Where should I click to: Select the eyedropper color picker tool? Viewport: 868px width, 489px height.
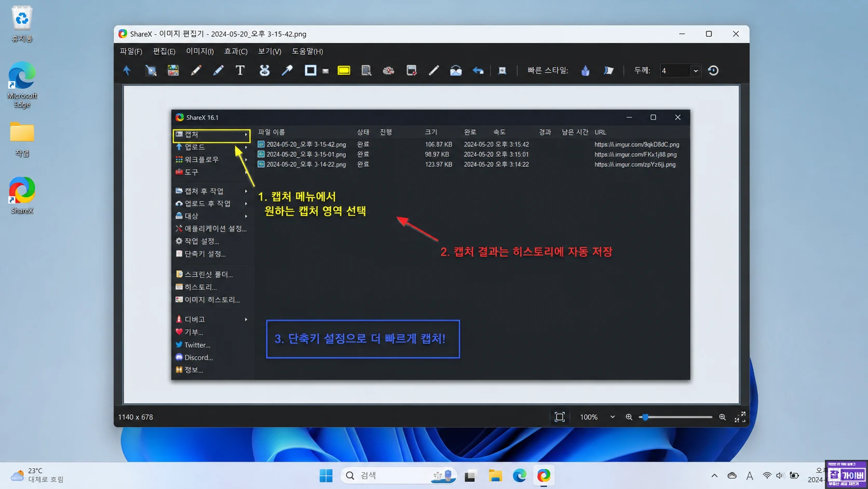[x=287, y=70]
